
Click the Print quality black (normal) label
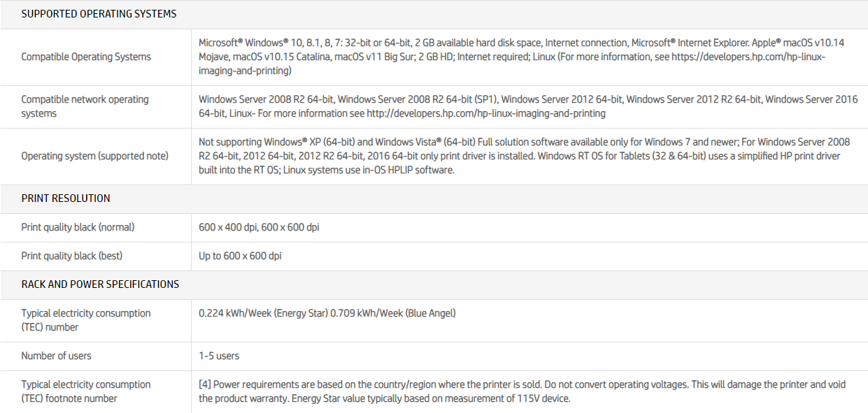(78, 227)
